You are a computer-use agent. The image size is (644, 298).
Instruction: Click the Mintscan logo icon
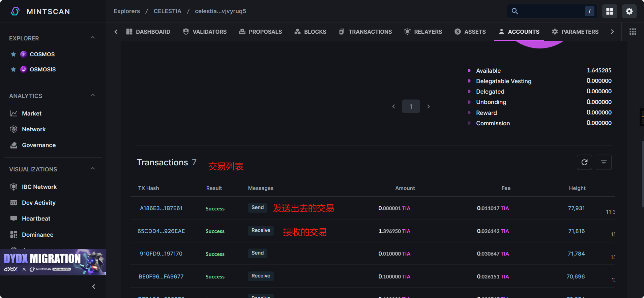tap(15, 11)
